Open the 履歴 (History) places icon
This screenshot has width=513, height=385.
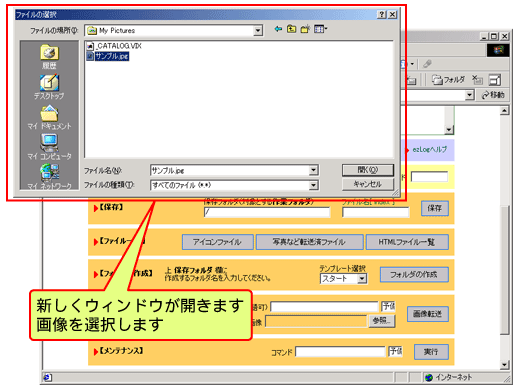(49, 57)
